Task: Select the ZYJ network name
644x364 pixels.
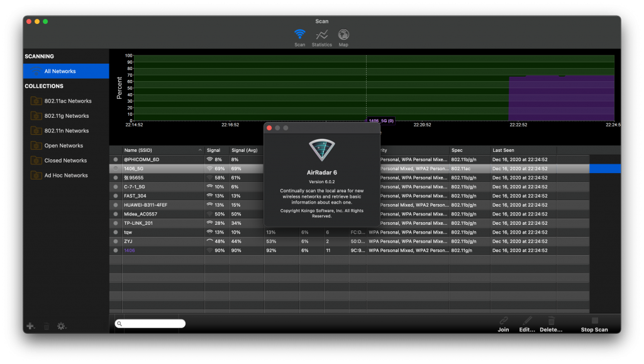Action: coord(128,241)
